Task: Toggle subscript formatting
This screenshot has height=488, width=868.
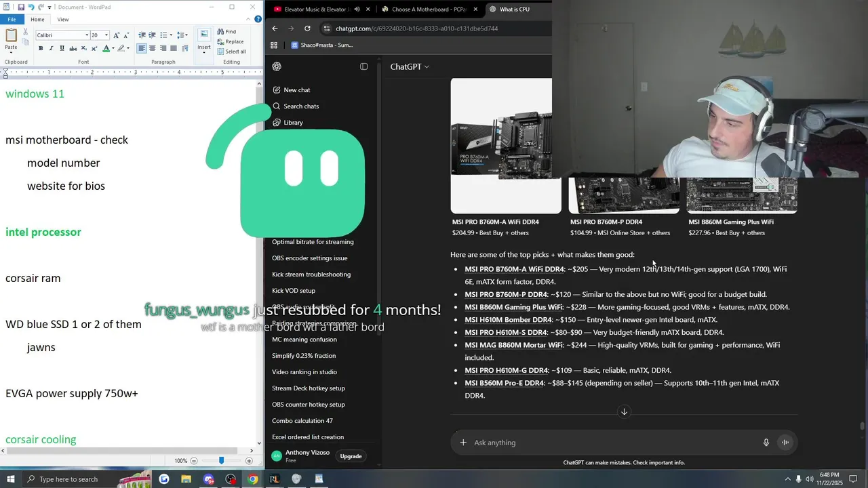Action: pyautogui.click(x=84, y=48)
